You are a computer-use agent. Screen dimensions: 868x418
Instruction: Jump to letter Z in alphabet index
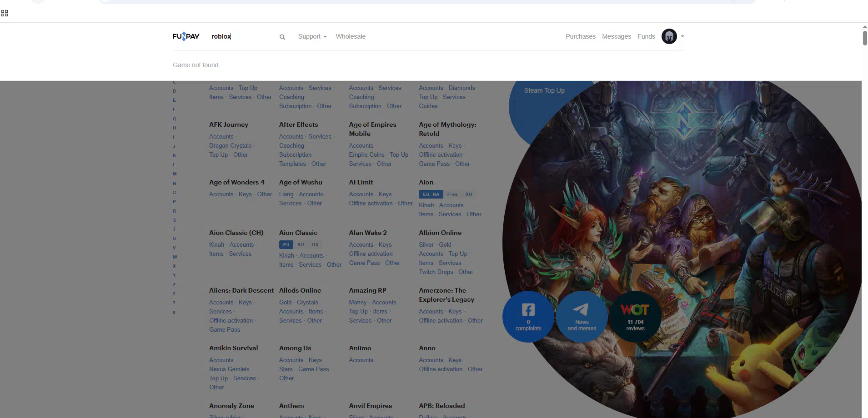click(x=174, y=285)
